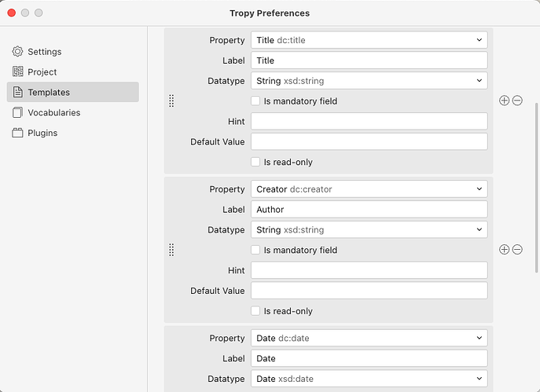
Task: Remove the Title field with minus icon
Action: point(517,101)
